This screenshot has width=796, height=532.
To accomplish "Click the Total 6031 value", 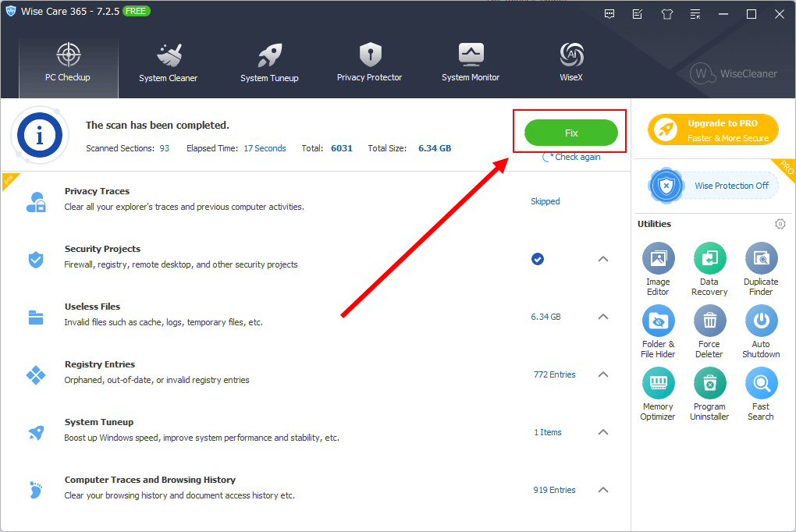I will tap(342, 148).
